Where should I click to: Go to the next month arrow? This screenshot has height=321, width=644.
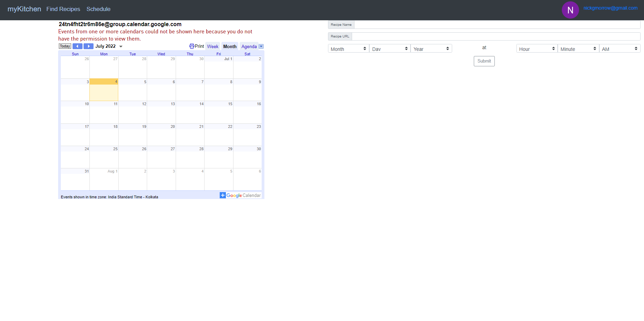pos(88,46)
